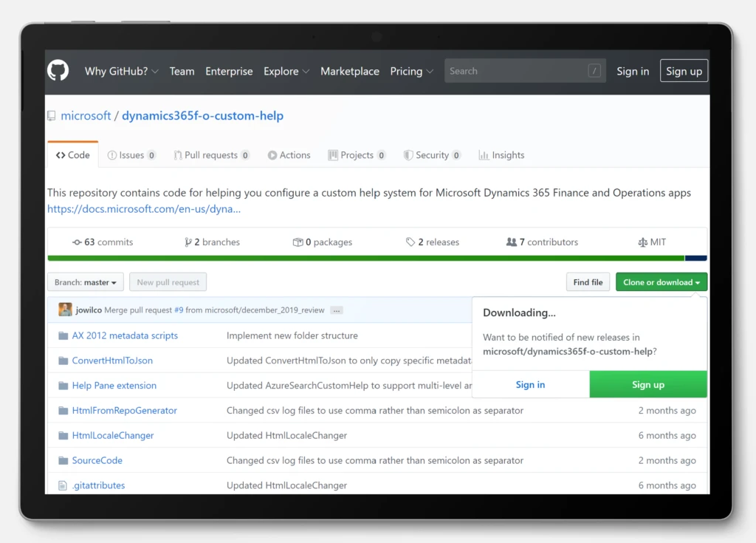Click the package box icon for 0 packages
Image resolution: width=756 pixels, height=543 pixels.
(x=297, y=242)
